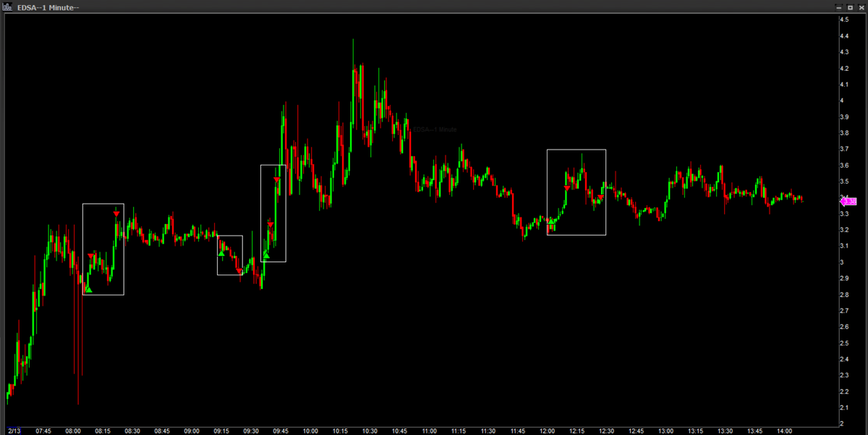
Task: Maximize the EDSA chart window
Action: pyautogui.click(x=849, y=7)
